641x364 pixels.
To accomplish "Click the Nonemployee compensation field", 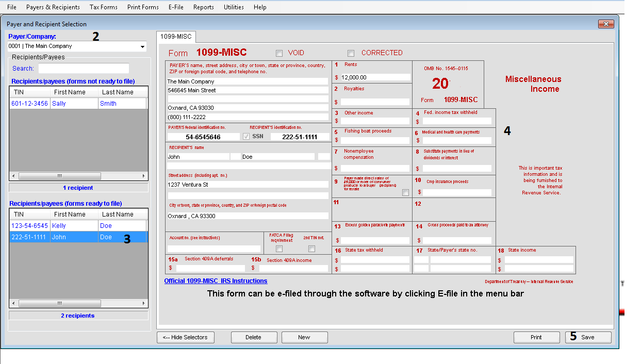I will click(375, 168).
